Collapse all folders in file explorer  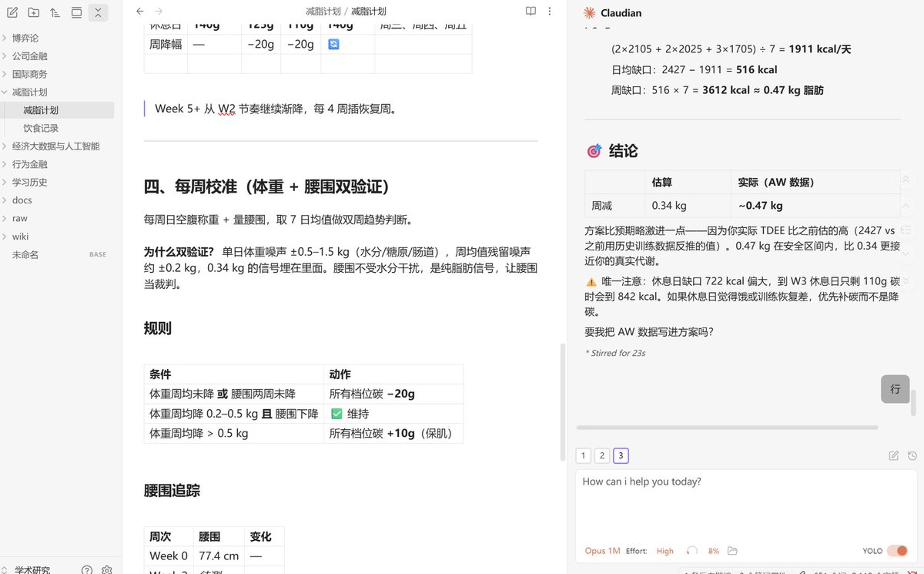point(98,12)
